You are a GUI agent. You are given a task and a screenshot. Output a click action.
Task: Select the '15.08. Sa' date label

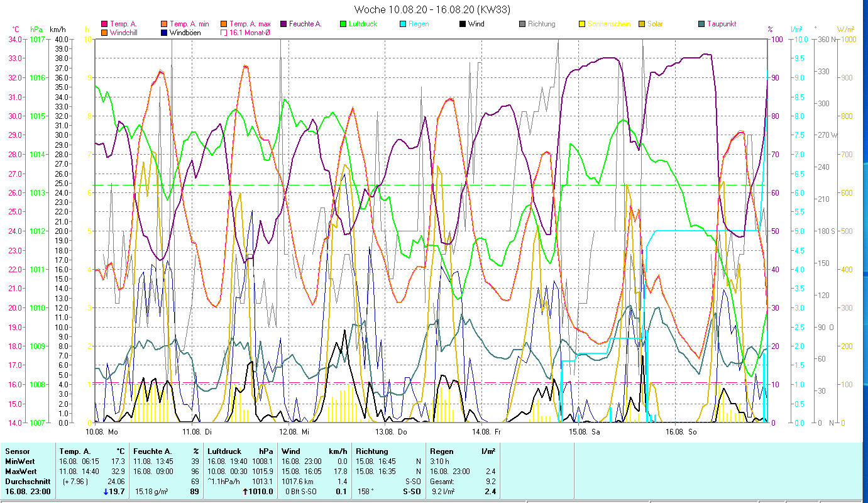tap(584, 432)
